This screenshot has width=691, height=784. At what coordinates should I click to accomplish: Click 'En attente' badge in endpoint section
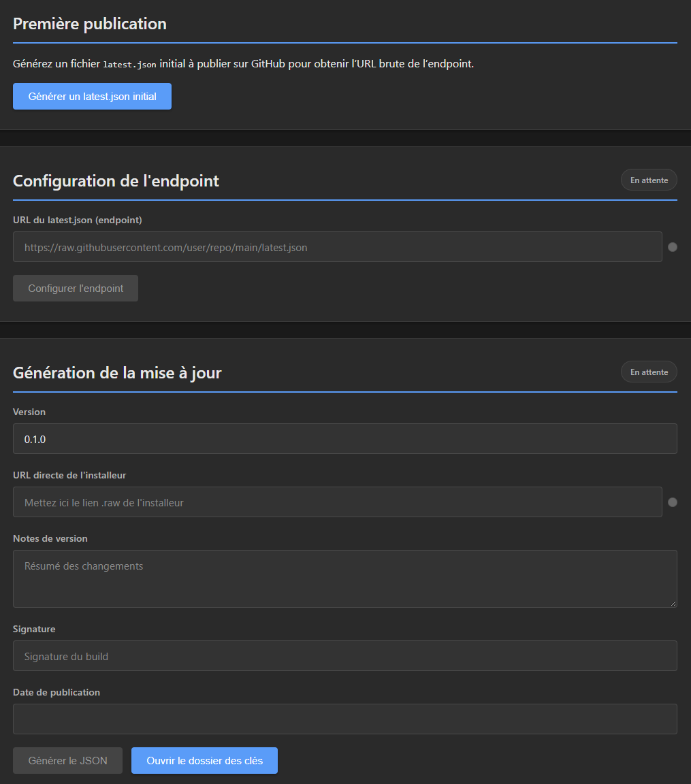click(649, 180)
